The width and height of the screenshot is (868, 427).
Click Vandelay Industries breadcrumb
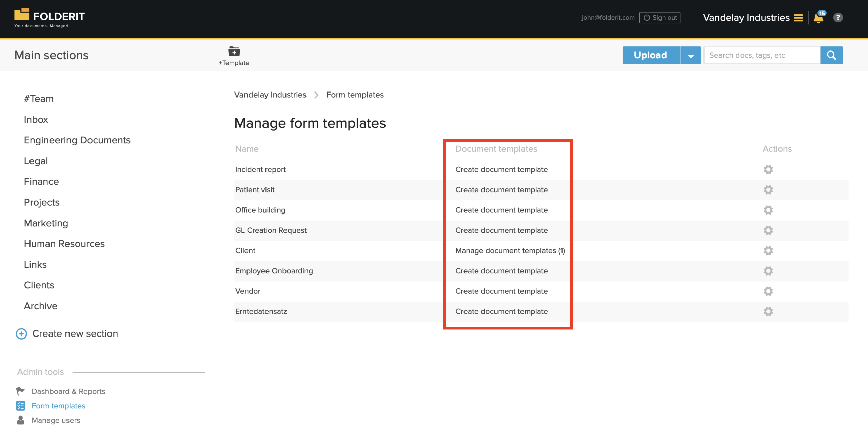[270, 95]
